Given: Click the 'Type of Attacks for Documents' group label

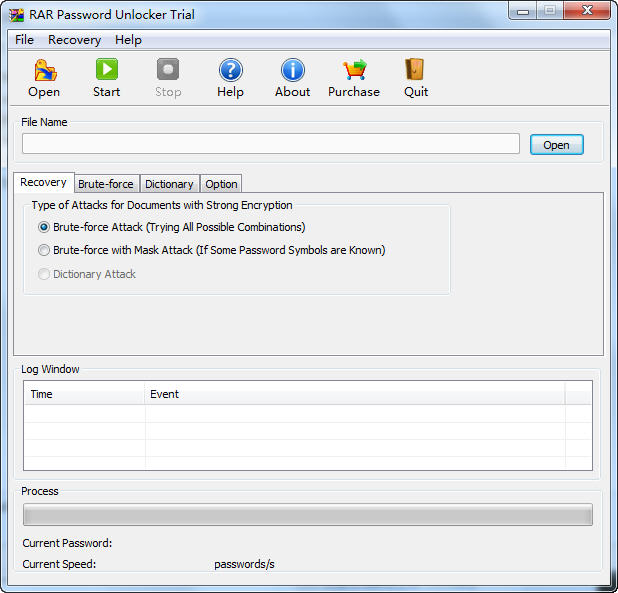Looking at the screenshot, I should tap(162, 205).
